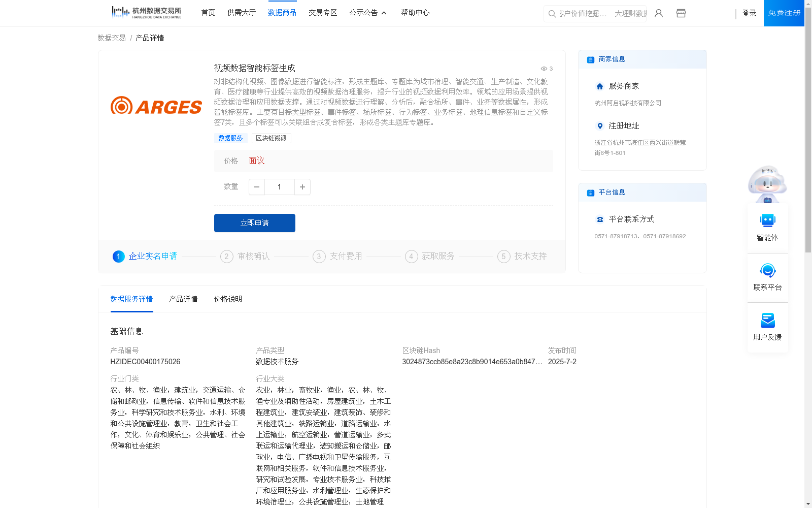Click step 2 审核确认 circle
This screenshot has width=812, height=508.
[x=226, y=257]
